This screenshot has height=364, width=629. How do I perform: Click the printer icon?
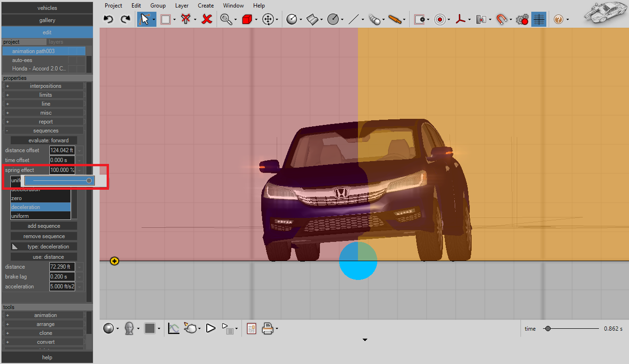point(268,328)
